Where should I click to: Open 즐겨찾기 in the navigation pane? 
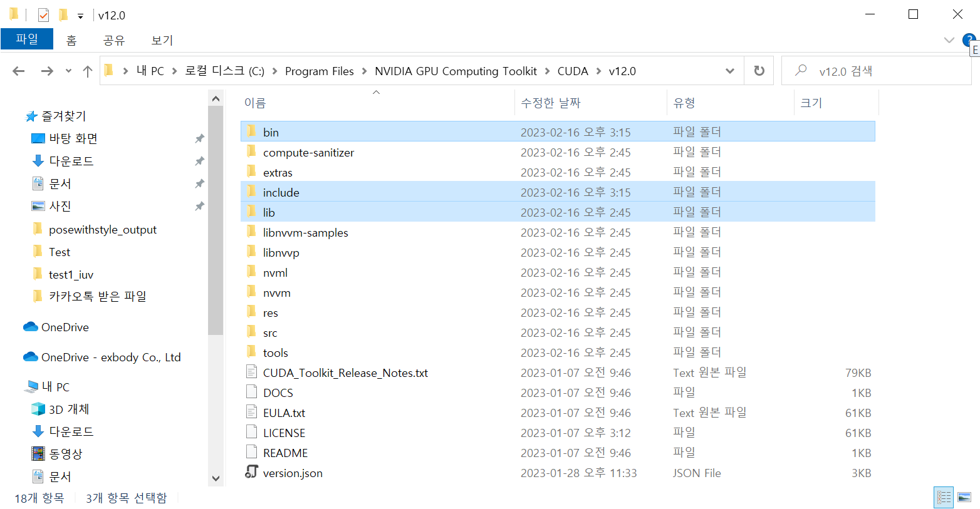click(x=63, y=116)
